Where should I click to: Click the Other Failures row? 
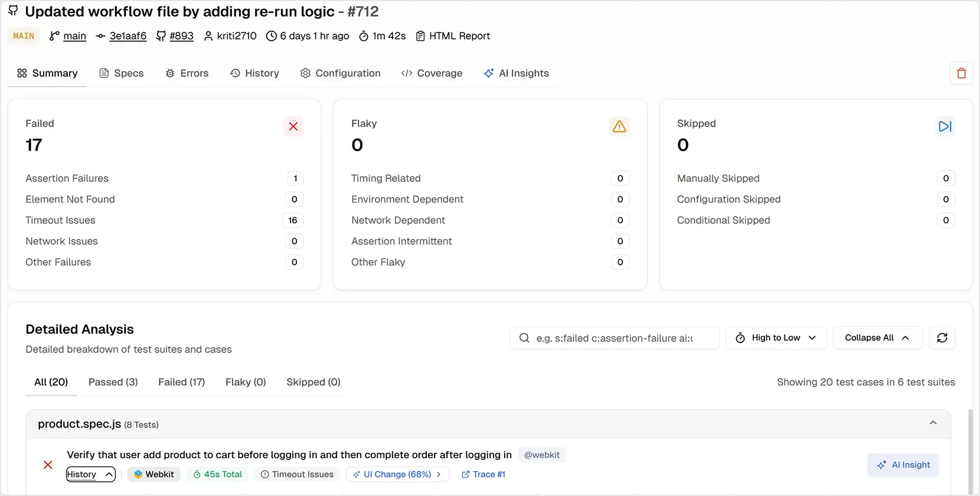tap(164, 262)
